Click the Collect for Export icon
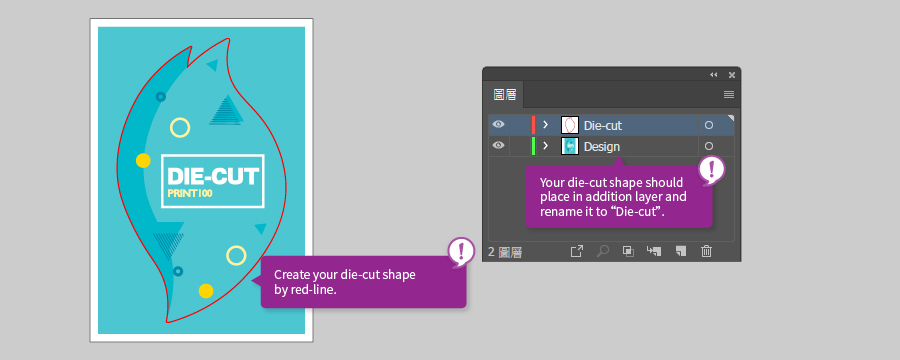Screen dimensions: 900x360 [x=576, y=251]
